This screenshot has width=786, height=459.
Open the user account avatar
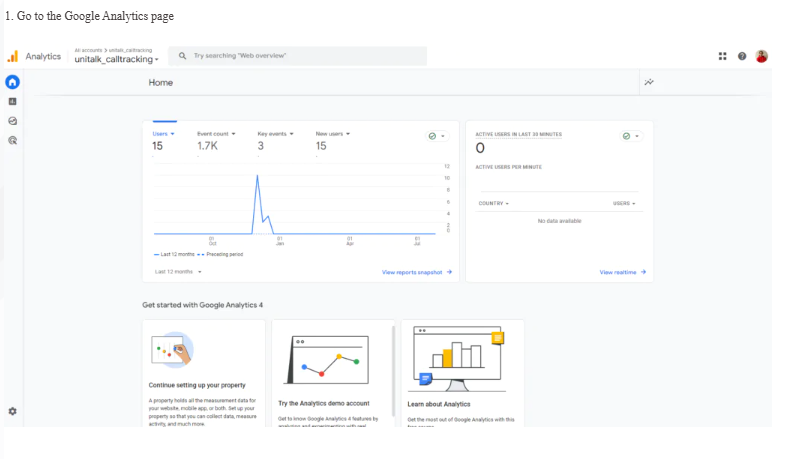tap(762, 56)
